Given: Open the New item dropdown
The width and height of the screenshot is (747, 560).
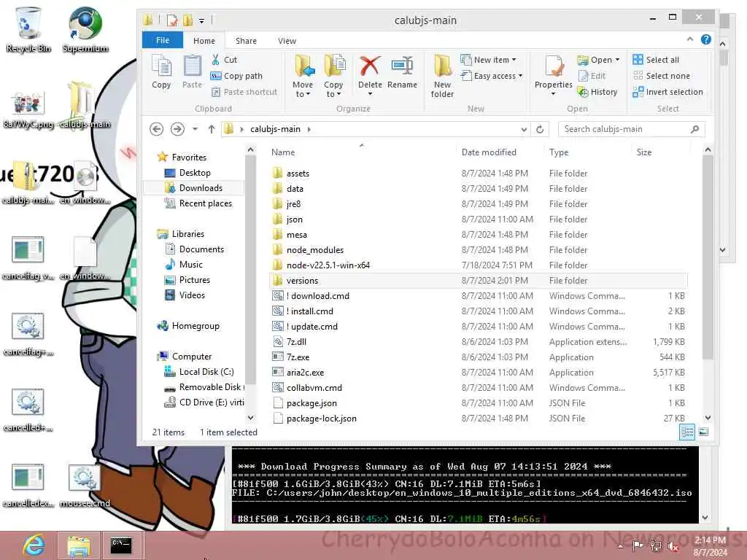Looking at the screenshot, I should (x=488, y=60).
